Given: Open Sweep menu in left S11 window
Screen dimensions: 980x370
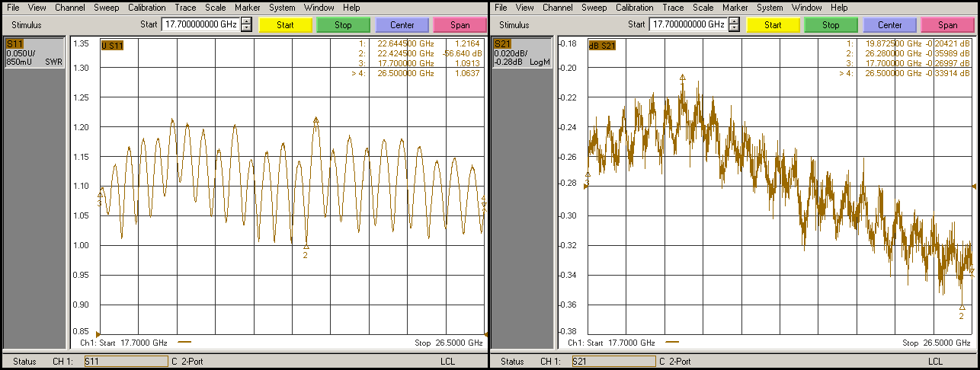Looking at the screenshot, I should pos(106,8).
